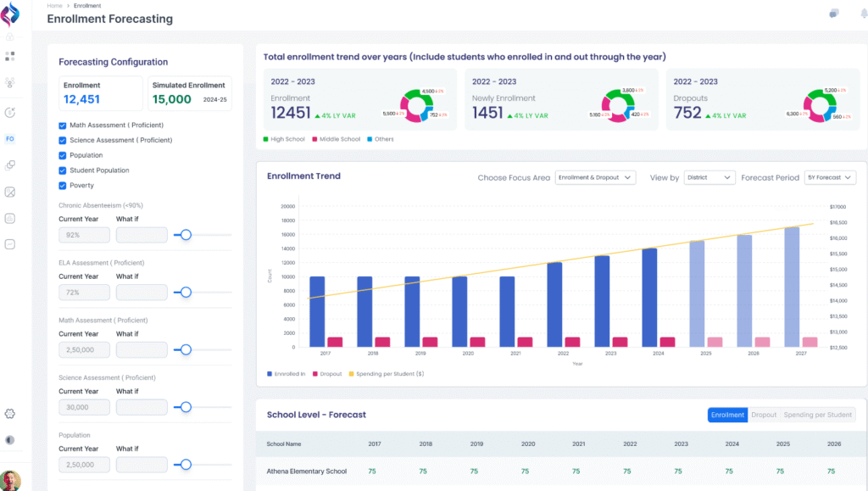
Task: Uncheck Math Assessment (Proficient) checkbox
Action: (x=63, y=126)
